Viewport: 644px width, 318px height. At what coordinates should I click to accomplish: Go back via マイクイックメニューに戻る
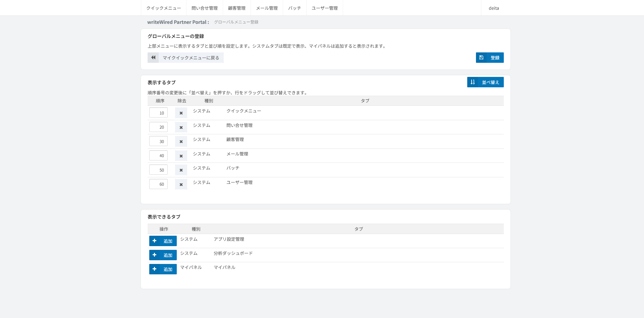pyautogui.click(x=185, y=57)
